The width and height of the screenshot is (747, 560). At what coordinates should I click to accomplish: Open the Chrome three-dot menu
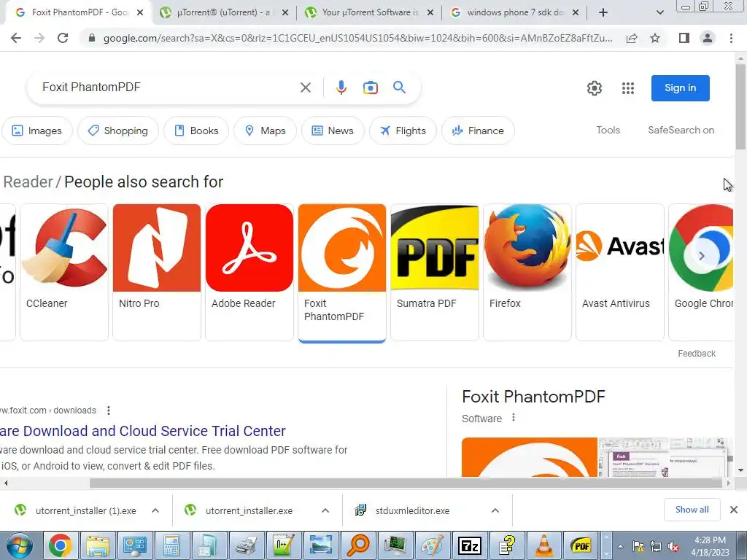tap(731, 38)
